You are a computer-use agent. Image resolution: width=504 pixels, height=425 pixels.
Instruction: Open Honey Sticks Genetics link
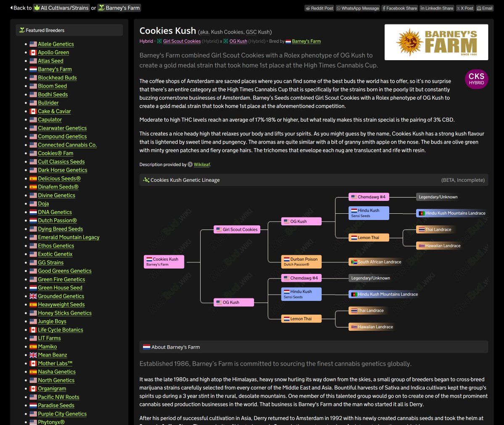(65, 313)
